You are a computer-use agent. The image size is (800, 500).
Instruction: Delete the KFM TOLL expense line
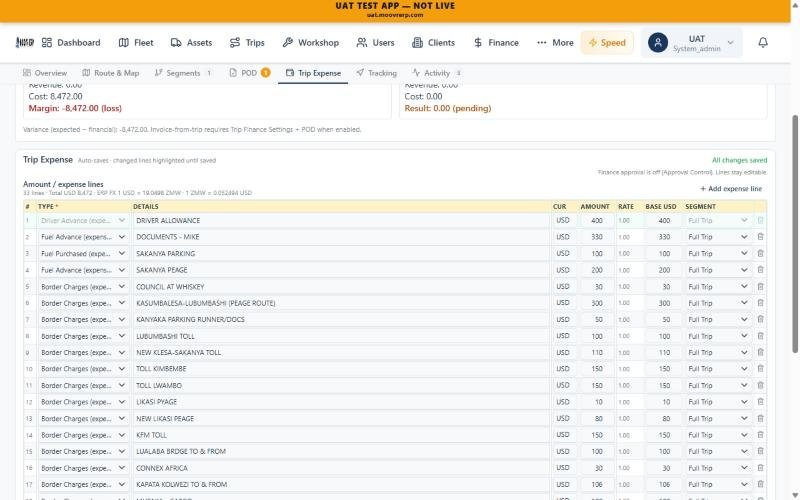click(760, 435)
